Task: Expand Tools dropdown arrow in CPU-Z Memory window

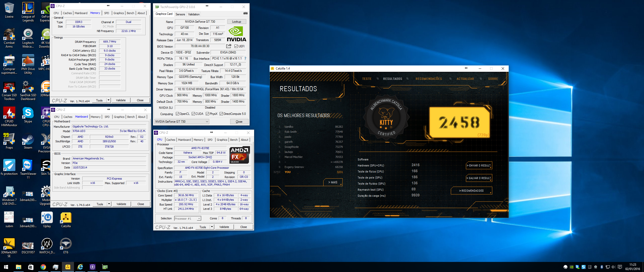Action: click(108, 100)
